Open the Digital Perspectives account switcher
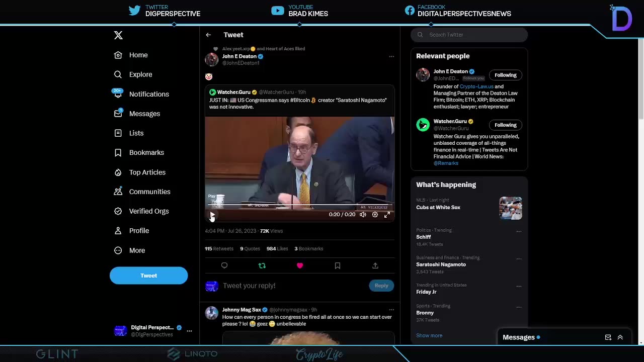This screenshot has width=644, height=362. (x=152, y=331)
